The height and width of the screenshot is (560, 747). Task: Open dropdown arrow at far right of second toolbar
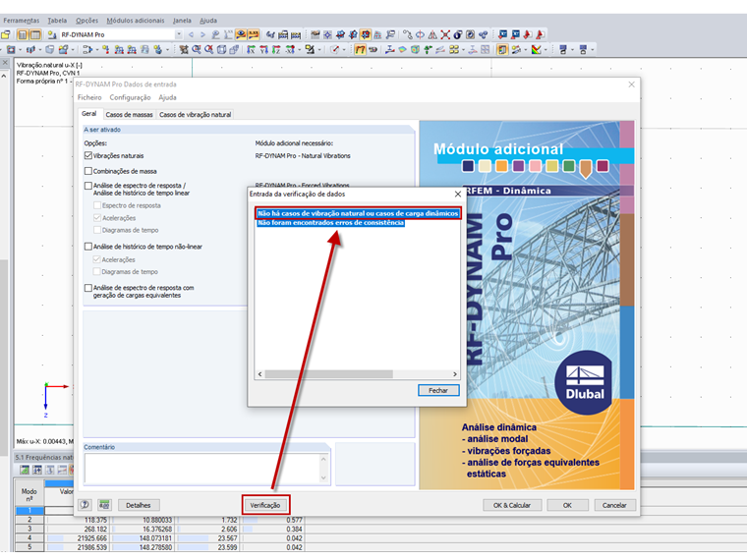tap(592, 49)
